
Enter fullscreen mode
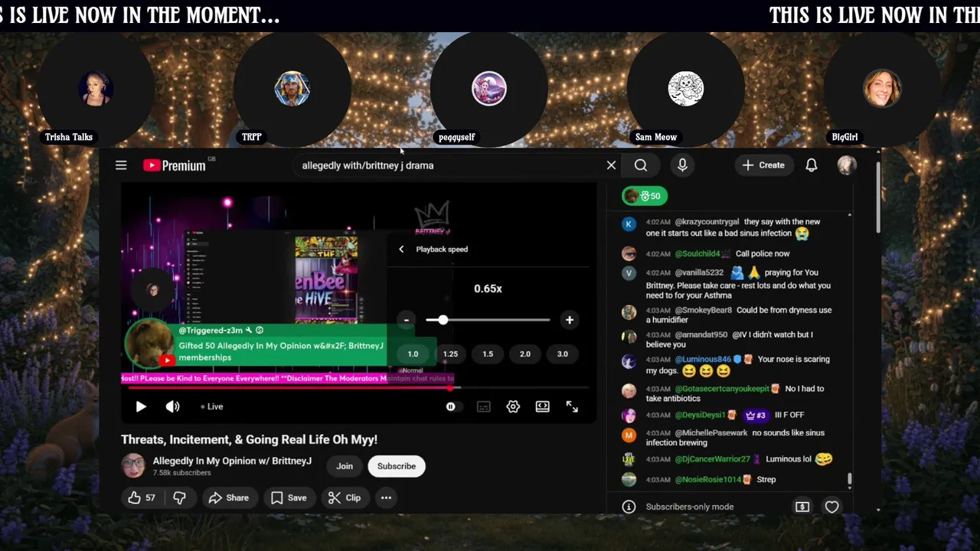(572, 406)
